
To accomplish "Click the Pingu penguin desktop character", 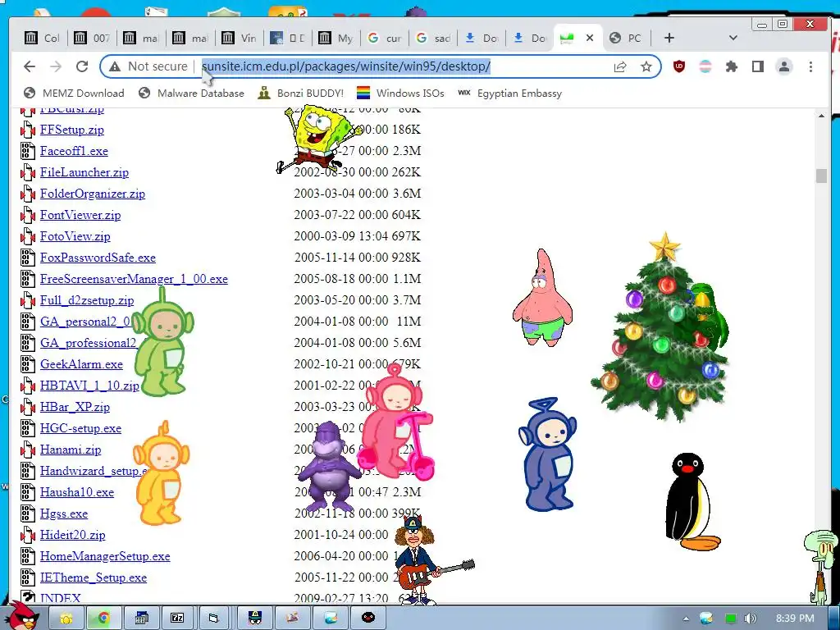I will [690, 502].
